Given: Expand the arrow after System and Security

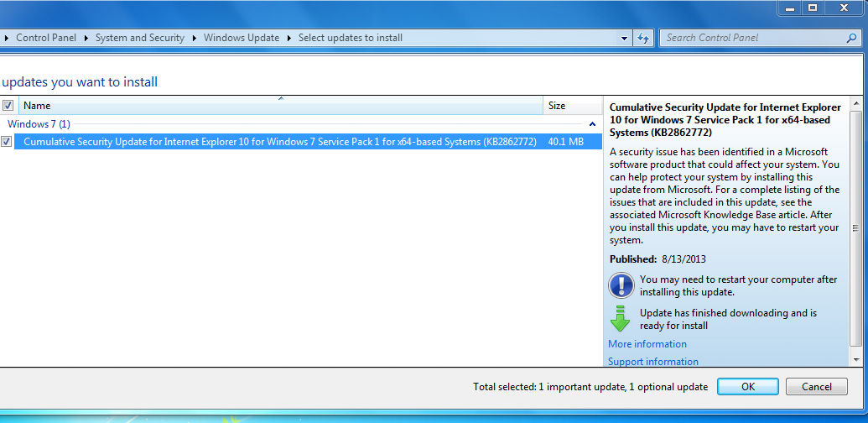Looking at the screenshot, I should coord(194,38).
